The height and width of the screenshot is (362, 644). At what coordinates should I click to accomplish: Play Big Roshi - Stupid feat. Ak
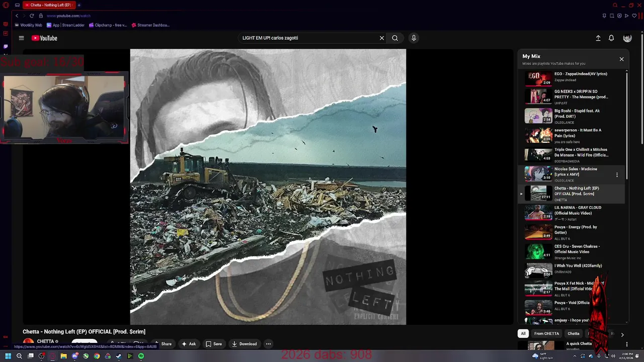(573, 116)
